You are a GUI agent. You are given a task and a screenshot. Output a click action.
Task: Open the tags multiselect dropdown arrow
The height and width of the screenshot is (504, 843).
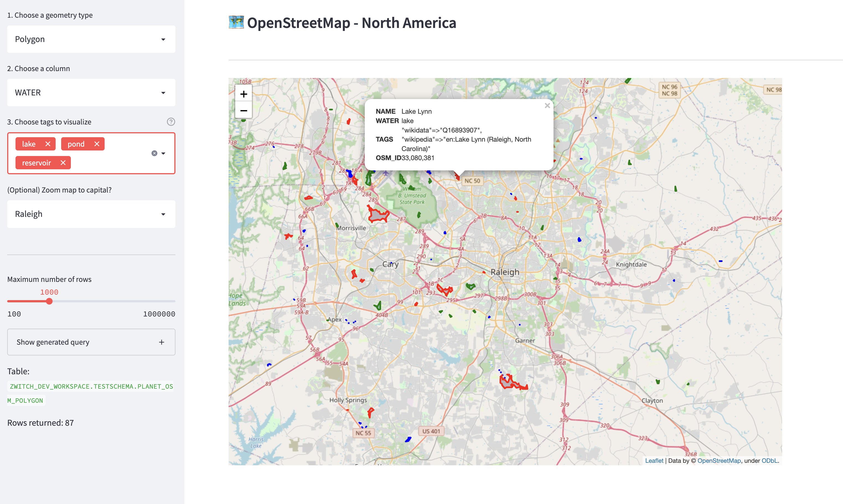click(x=164, y=153)
